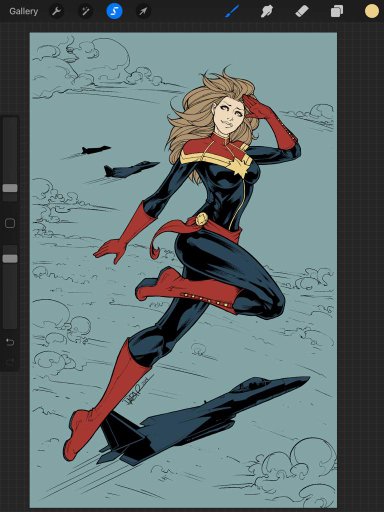The image size is (384, 512).
Task: Tap the square Modify button in sidebar
Action: (x=10, y=223)
